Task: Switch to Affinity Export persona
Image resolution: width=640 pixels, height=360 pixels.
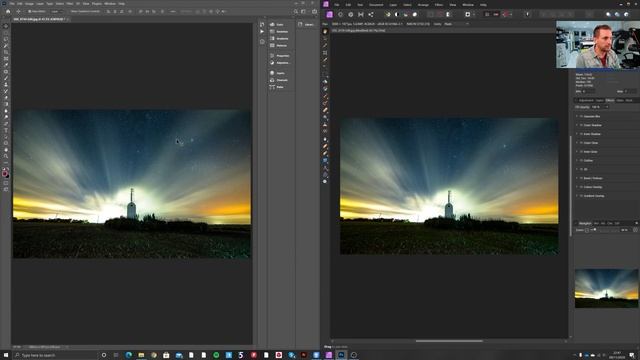Action: (x=371, y=14)
